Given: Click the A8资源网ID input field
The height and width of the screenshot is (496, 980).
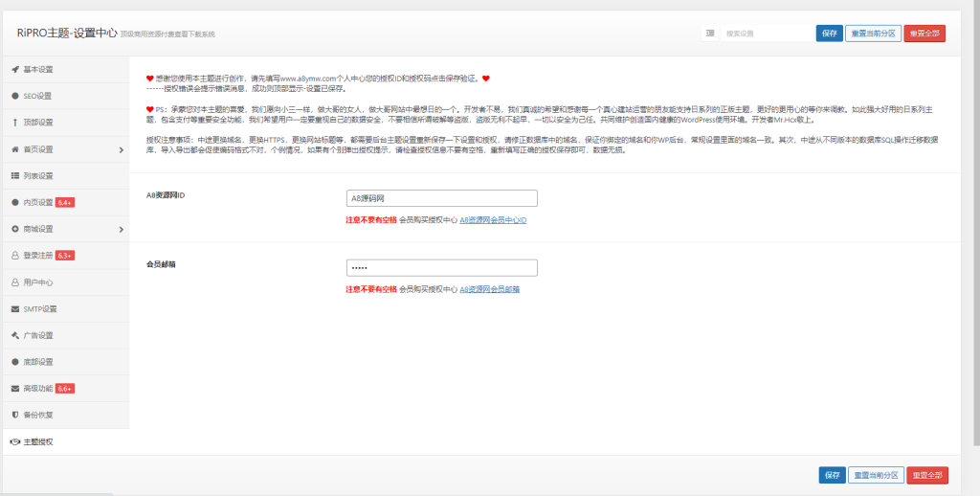Looking at the screenshot, I should (x=442, y=198).
